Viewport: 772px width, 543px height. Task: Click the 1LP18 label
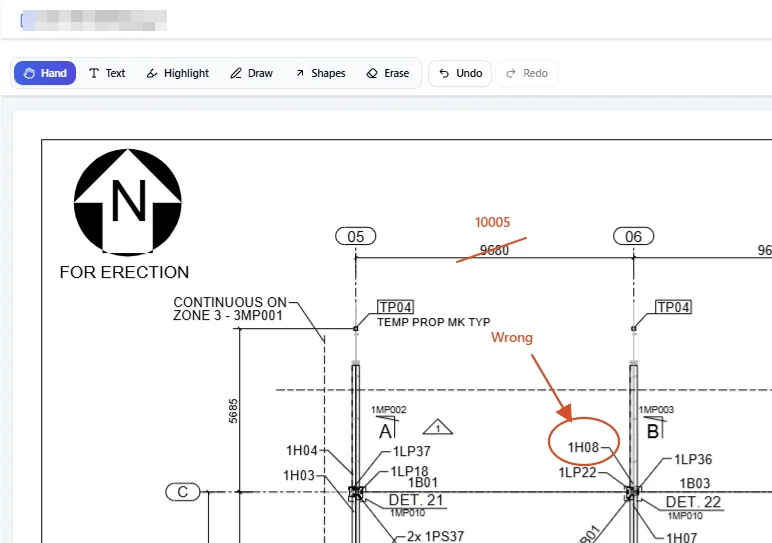(x=409, y=471)
